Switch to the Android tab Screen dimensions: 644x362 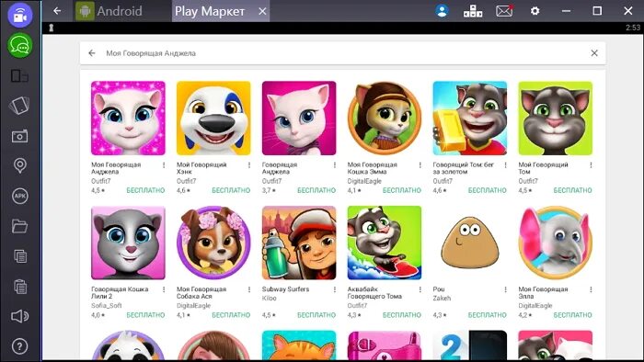109,11
